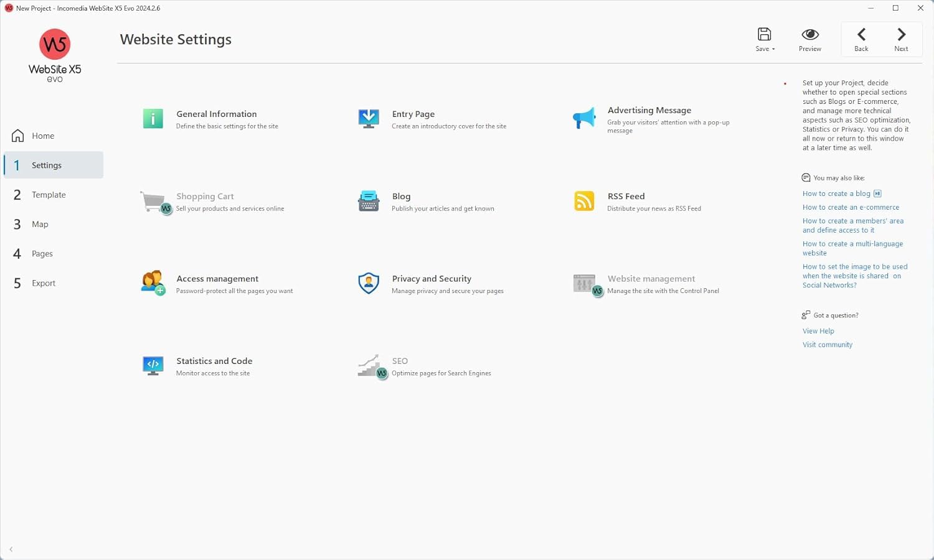
Task: Click the Privacy and Security shield icon
Action: pos(369,283)
